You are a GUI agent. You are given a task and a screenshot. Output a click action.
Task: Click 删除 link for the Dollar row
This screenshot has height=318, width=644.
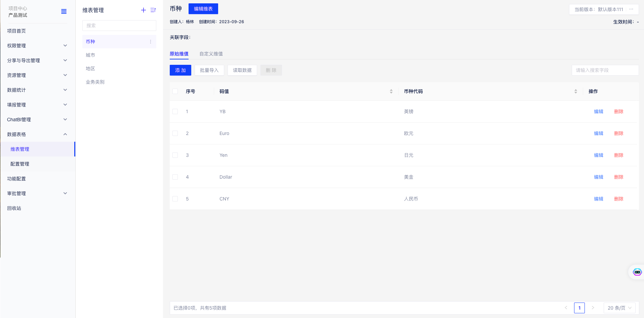click(x=618, y=177)
